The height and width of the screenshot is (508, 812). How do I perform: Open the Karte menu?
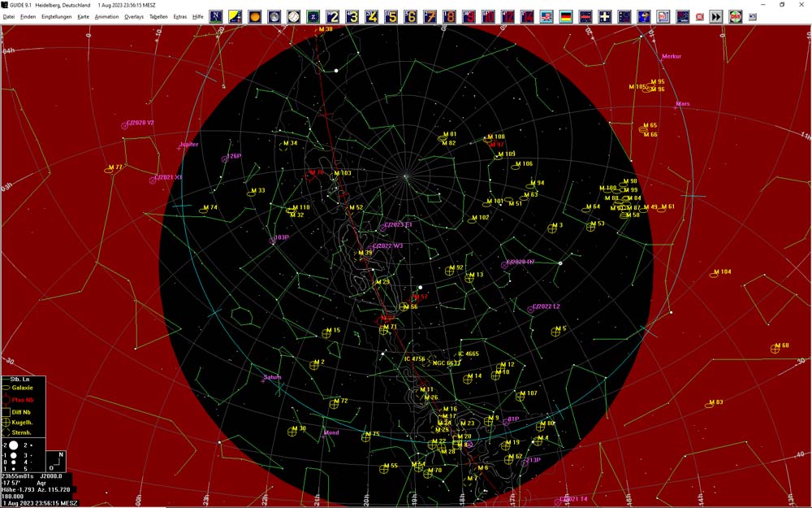pyautogui.click(x=84, y=16)
